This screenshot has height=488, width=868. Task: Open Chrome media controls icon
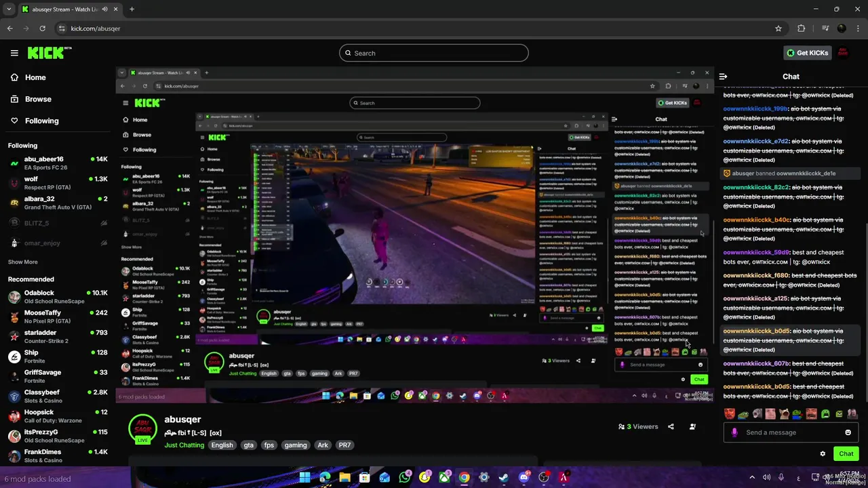tap(825, 28)
